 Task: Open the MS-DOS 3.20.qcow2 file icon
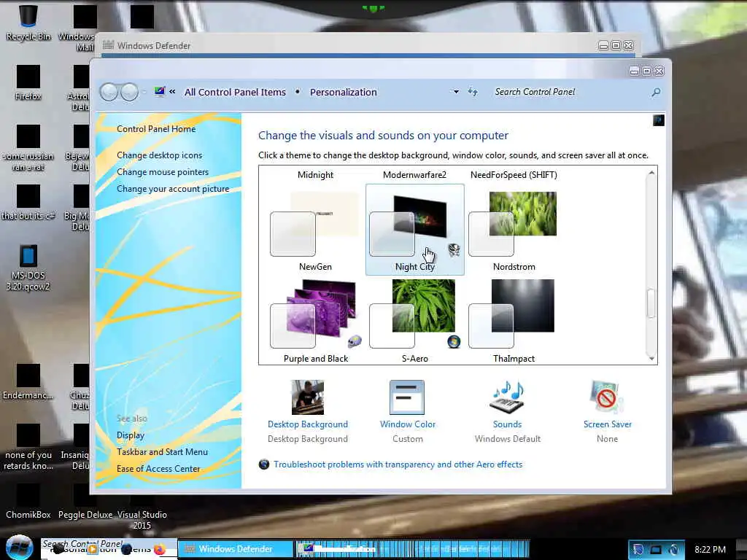(28, 268)
